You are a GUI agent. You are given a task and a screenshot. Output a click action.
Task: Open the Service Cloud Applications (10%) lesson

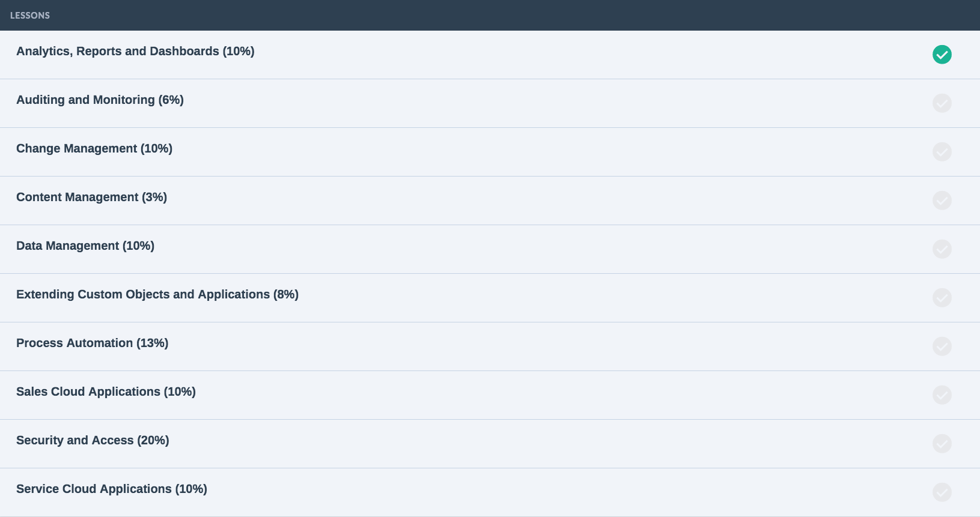pos(112,489)
